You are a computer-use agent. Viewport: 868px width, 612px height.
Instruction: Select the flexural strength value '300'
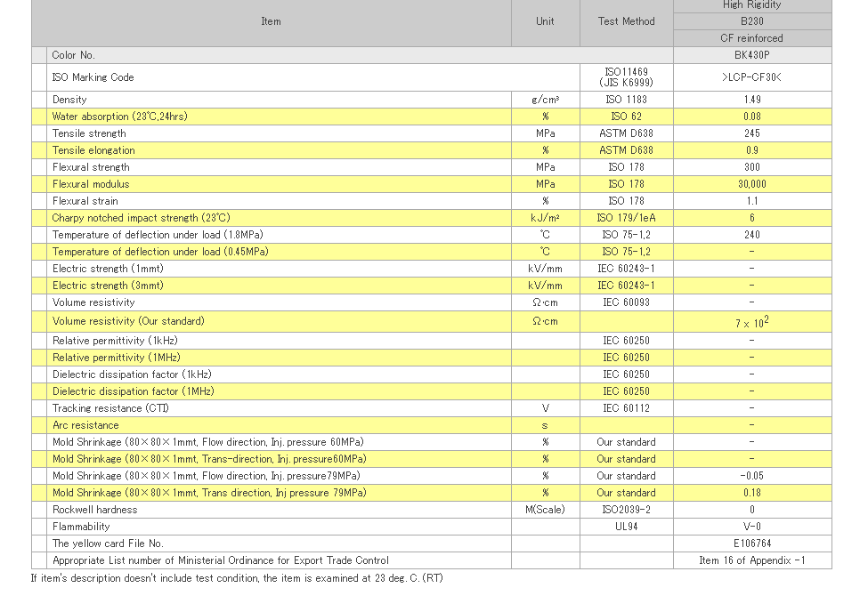pos(751,167)
